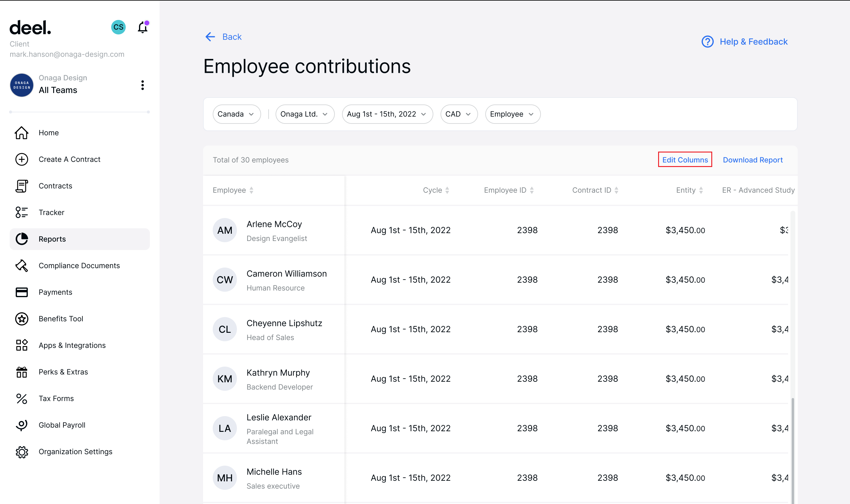
Task: Click the Tax Forms percent icon
Action: [21, 398]
